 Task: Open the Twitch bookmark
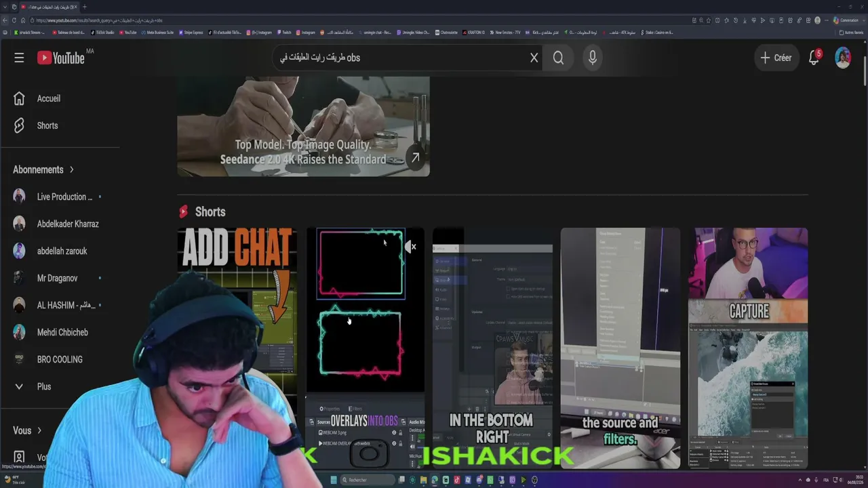pyautogui.click(x=283, y=33)
